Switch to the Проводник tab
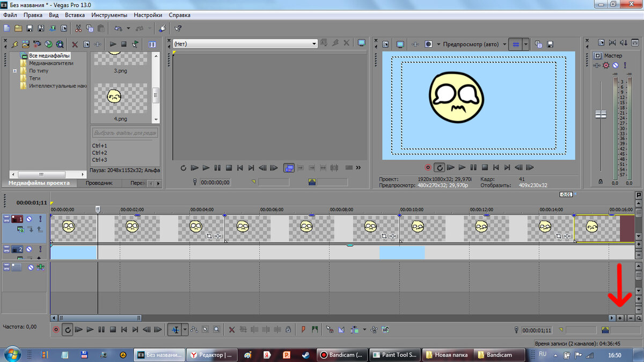644x362 pixels. coord(100,183)
